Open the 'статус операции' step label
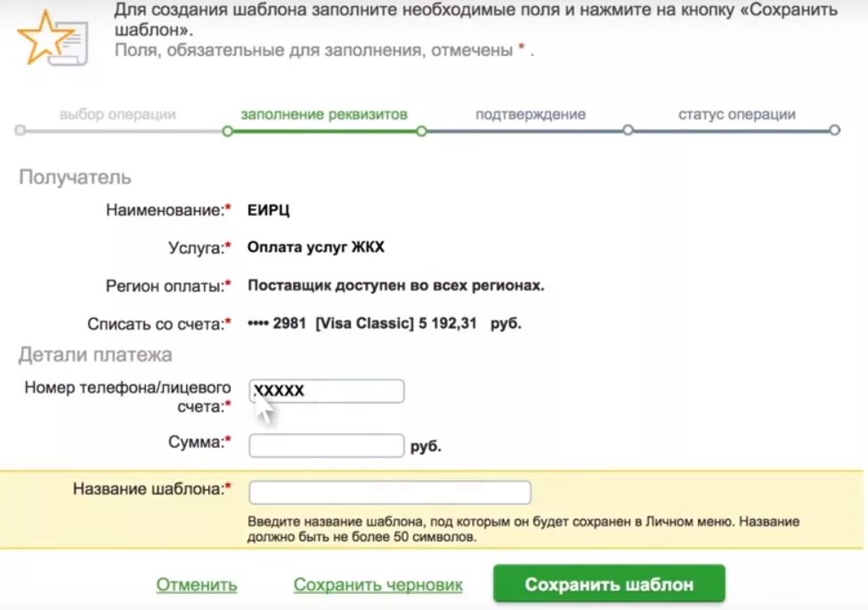 [x=737, y=114]
